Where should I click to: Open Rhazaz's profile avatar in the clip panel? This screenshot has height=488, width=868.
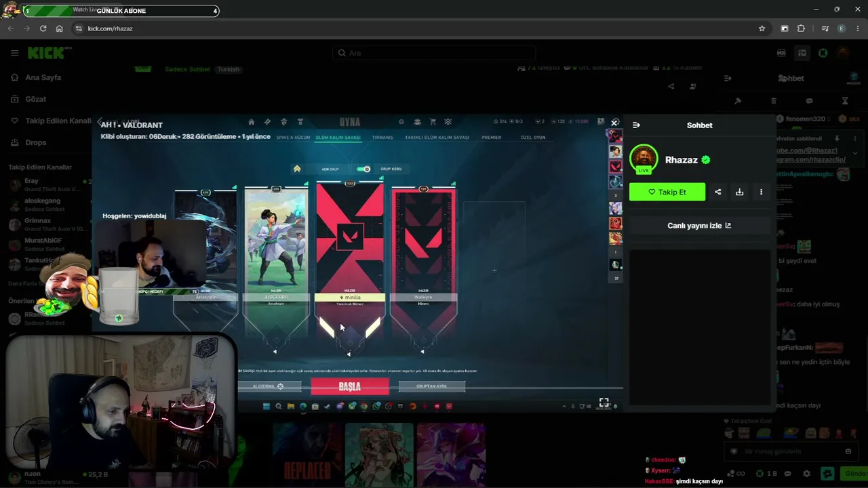tap(644, 159)
